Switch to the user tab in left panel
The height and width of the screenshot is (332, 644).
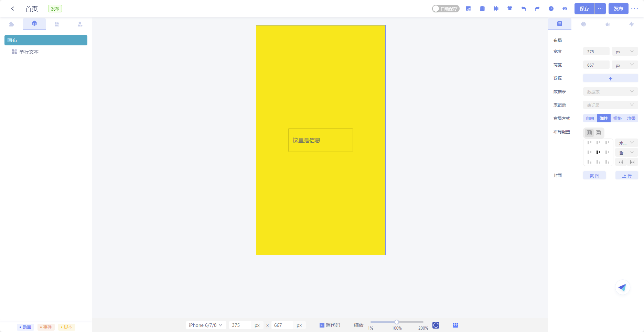[x=80, y=24]
